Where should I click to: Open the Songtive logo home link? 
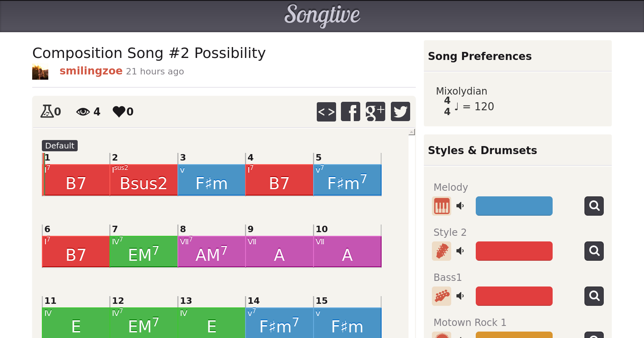[322, 15]
